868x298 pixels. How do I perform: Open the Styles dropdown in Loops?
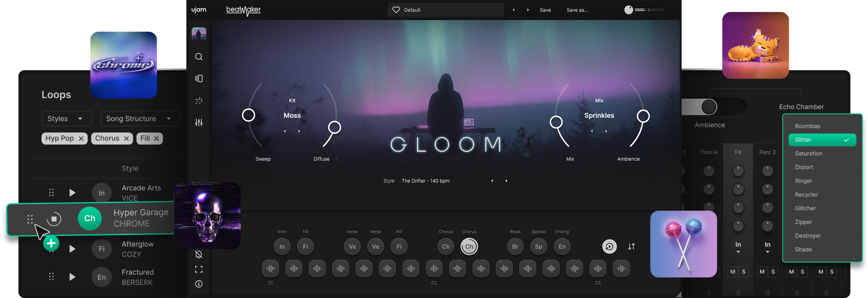click(66, 118)
